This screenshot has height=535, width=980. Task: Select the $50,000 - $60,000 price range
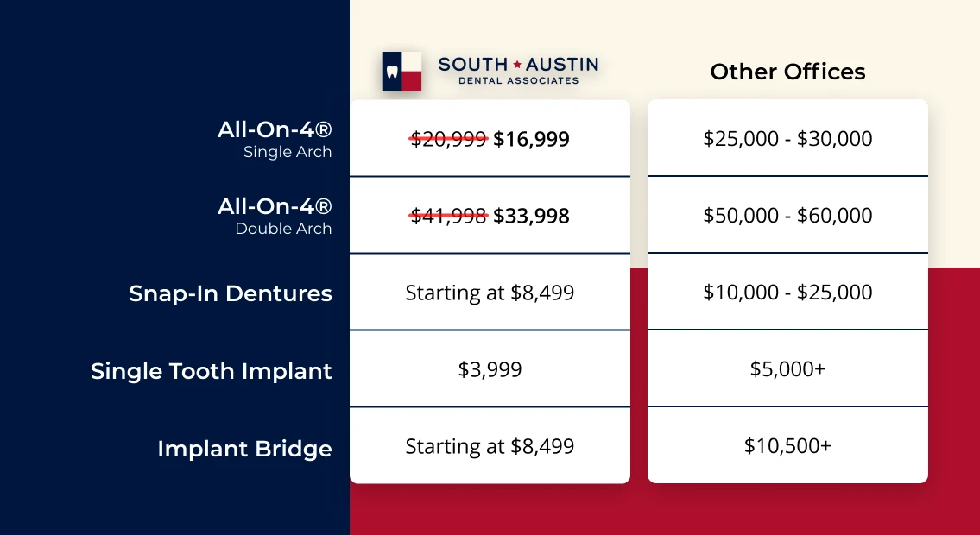(787, 215)
